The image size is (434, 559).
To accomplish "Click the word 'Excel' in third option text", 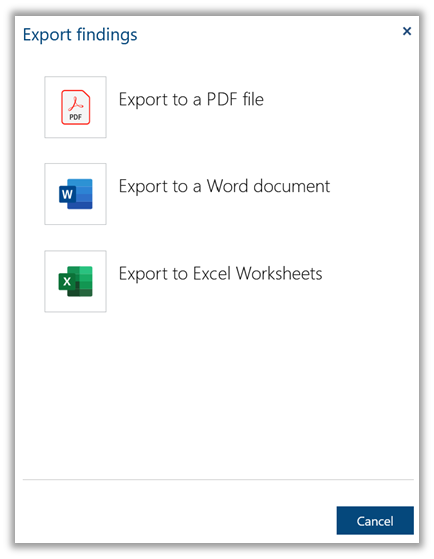I will pos(212,273).
